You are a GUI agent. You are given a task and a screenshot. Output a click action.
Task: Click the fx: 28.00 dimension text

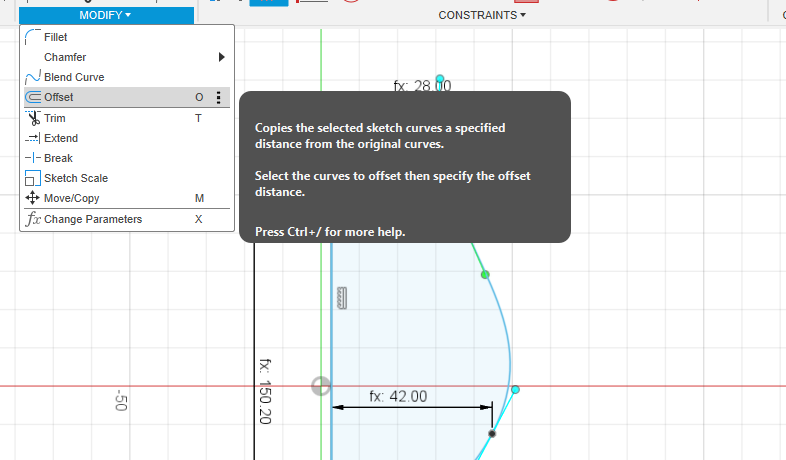pos(422,86)
